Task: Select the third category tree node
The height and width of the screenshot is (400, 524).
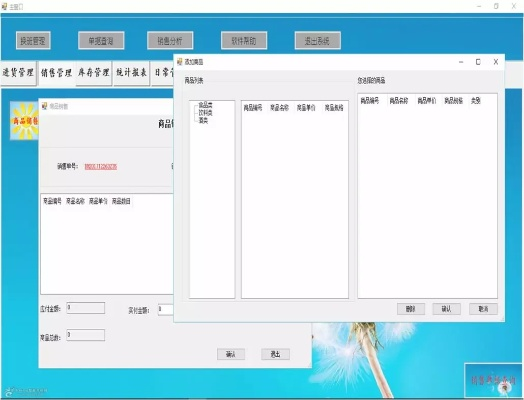Action: (x=203, y=120)
